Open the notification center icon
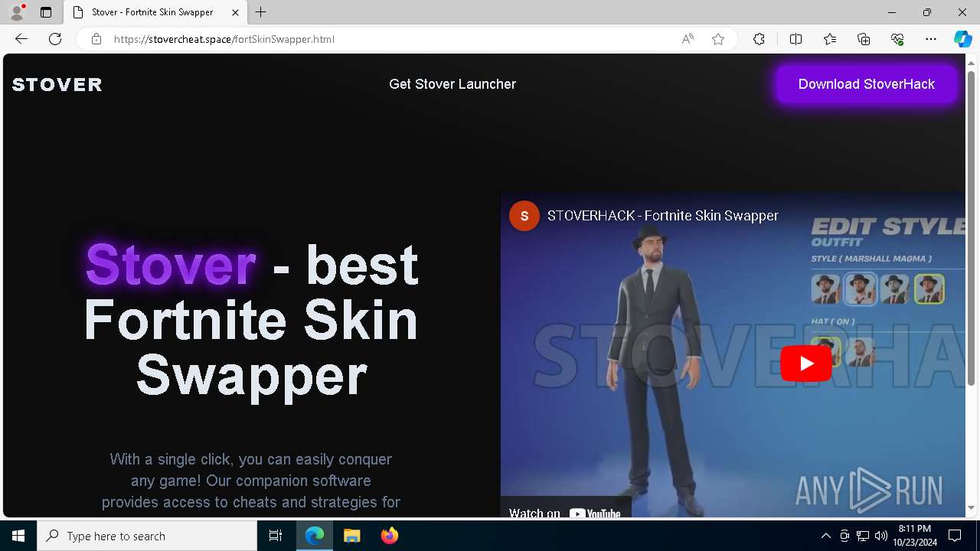Image resolution: width=980 pixels, height=551 pixels. pyautogui.click(x=955, y=536)
